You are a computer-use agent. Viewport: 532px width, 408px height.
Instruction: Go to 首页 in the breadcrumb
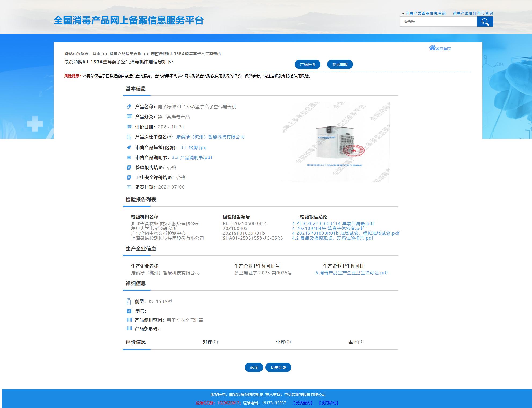(96, 54)
